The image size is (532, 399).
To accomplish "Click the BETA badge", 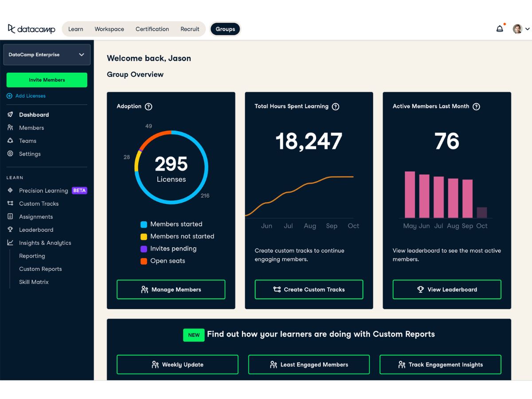I will coord(79,191).
